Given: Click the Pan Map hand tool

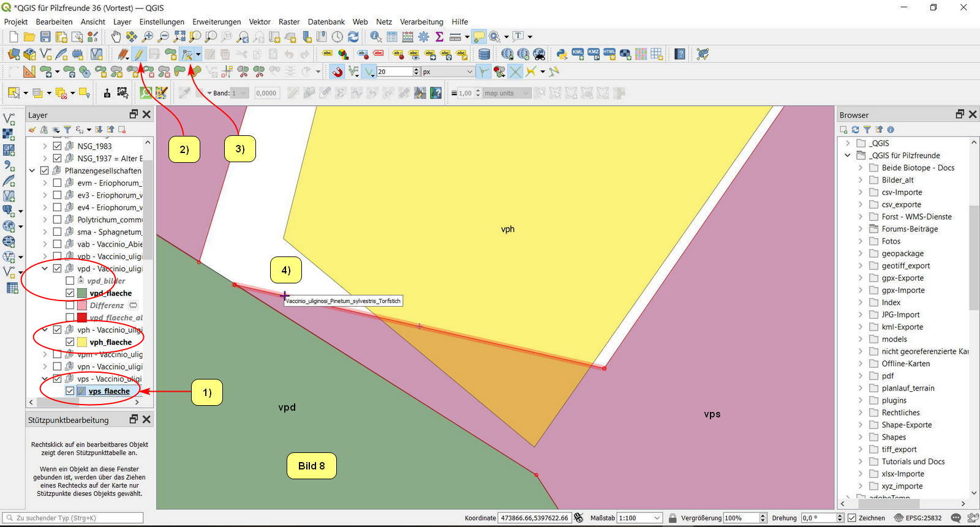Looking at the screenshot, I should [116, 37].
